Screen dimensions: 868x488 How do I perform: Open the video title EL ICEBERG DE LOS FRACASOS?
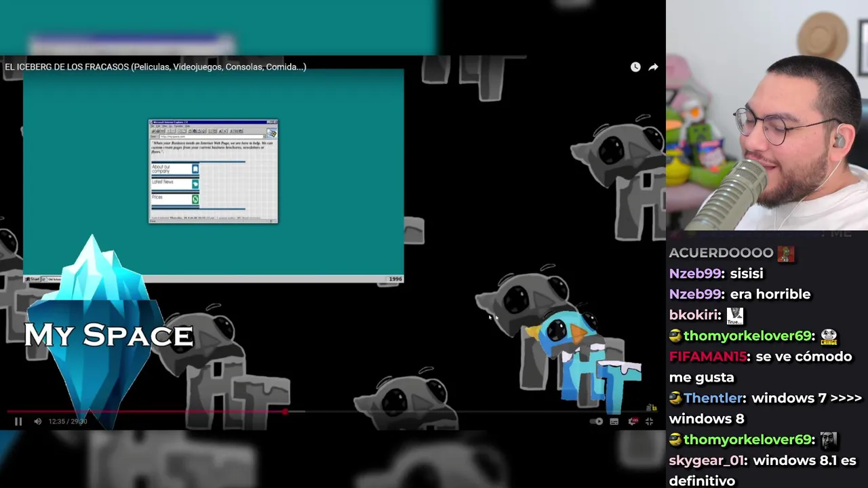pyautogui.click(x=155, y=66)
